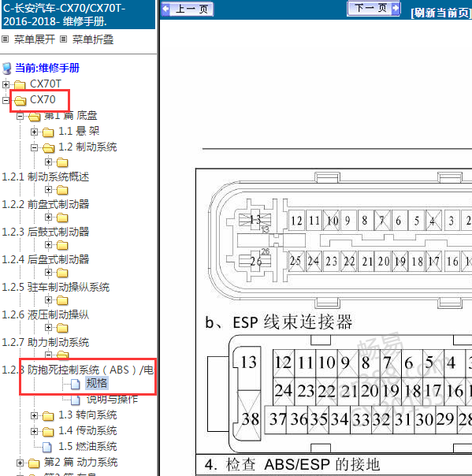The width and height of the screenshot is (472, 476).
Task: Collapse the 第1篇 底盘 node
Action: tap(20, 116)
